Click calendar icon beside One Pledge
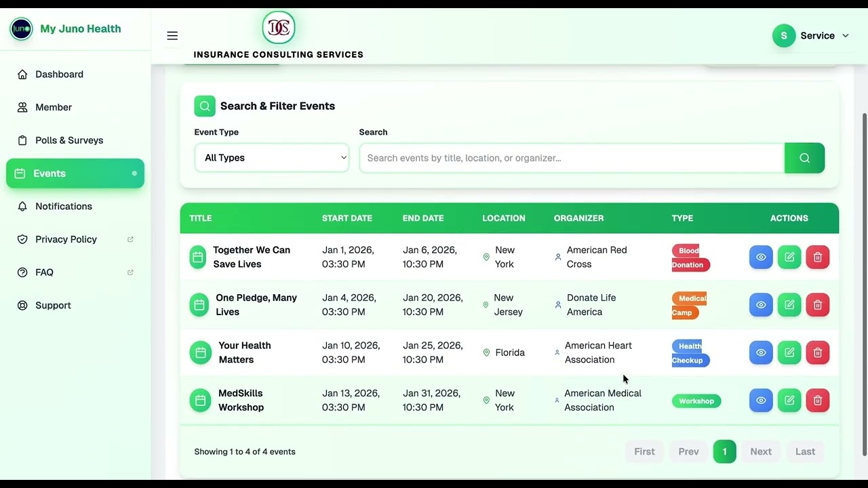 [x=199, y=305]
